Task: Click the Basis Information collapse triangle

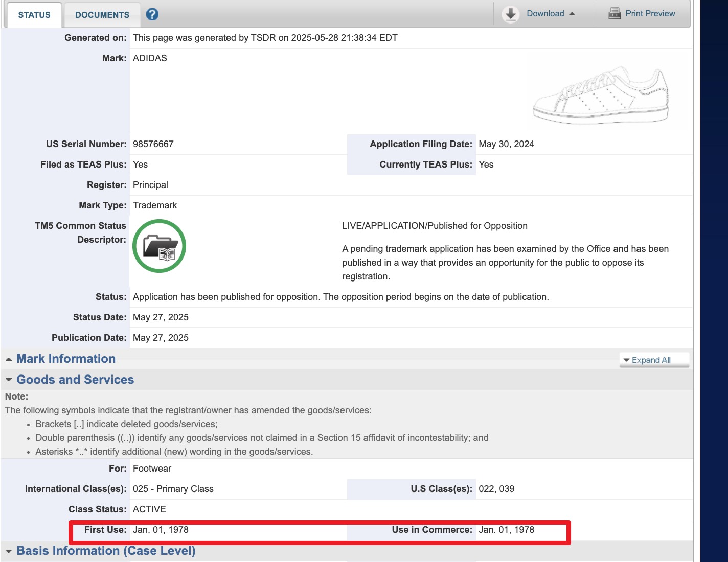Action: pyautogui.click(x=9, y=551)
